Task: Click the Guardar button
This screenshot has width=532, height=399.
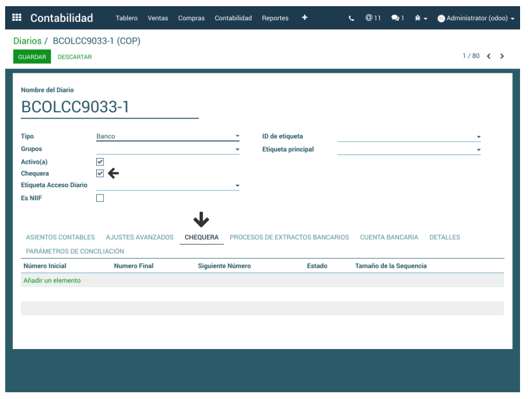Action: point(32,57)
